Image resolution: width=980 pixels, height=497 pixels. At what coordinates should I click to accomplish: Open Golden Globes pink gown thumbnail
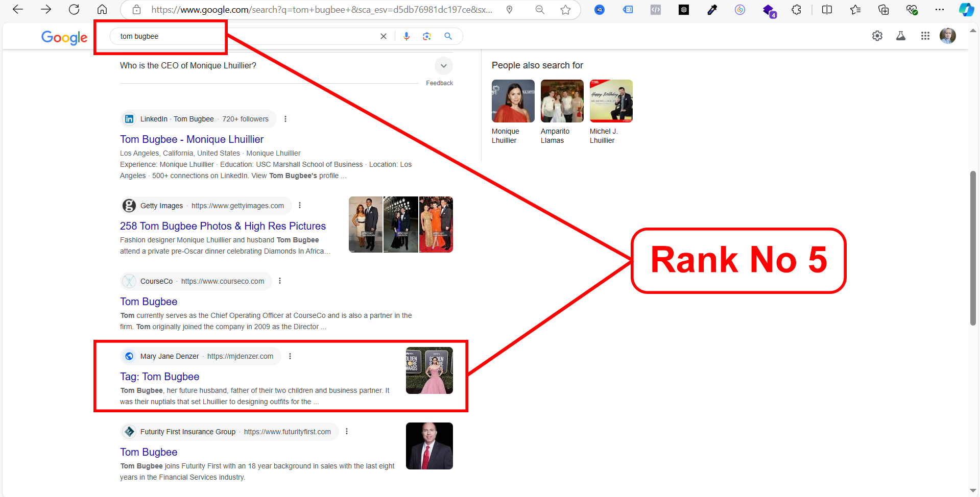pos(429,370)
